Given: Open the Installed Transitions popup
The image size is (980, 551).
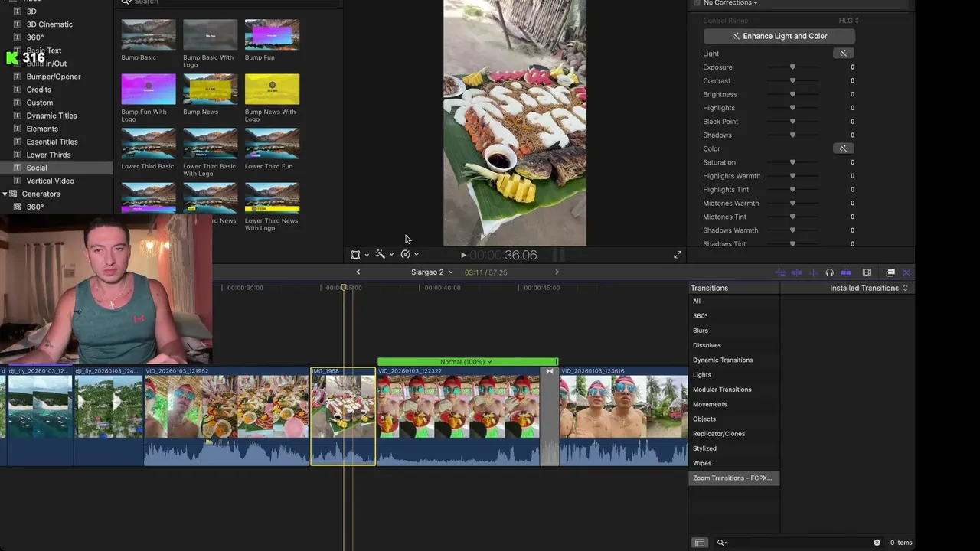Looking at the screenshot, I should click(x=869, y=288).
